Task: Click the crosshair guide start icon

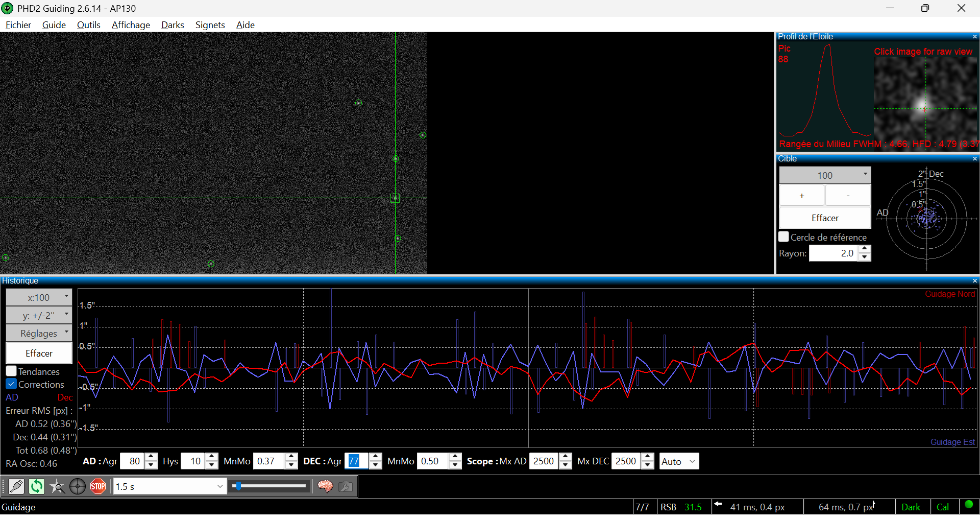Action: [78, 486]
